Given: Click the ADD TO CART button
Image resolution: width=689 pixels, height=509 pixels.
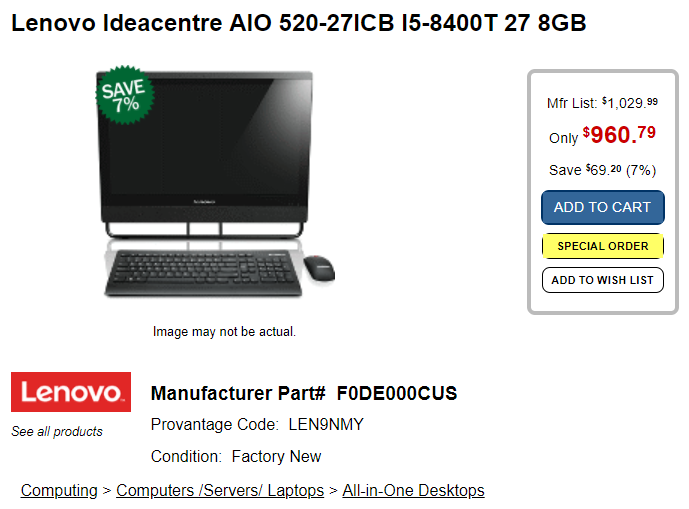Looking at the screenshot, I should 602,207.
